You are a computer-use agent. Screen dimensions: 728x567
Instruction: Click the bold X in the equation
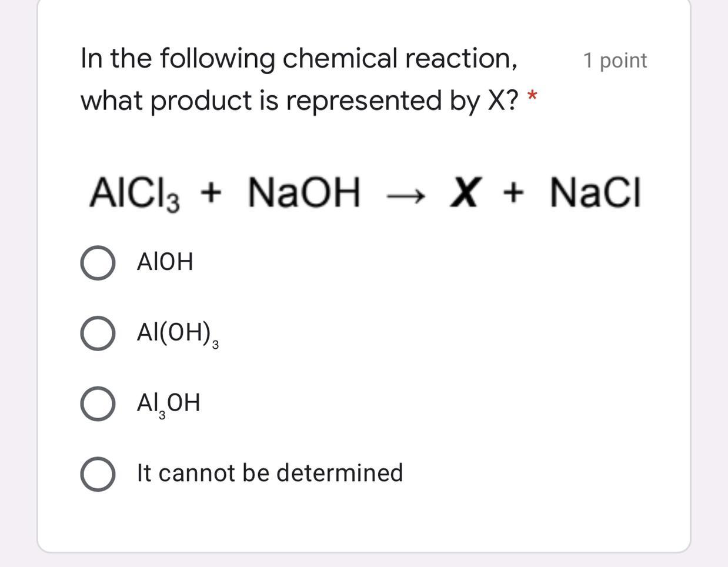click(x=463, y=192)
